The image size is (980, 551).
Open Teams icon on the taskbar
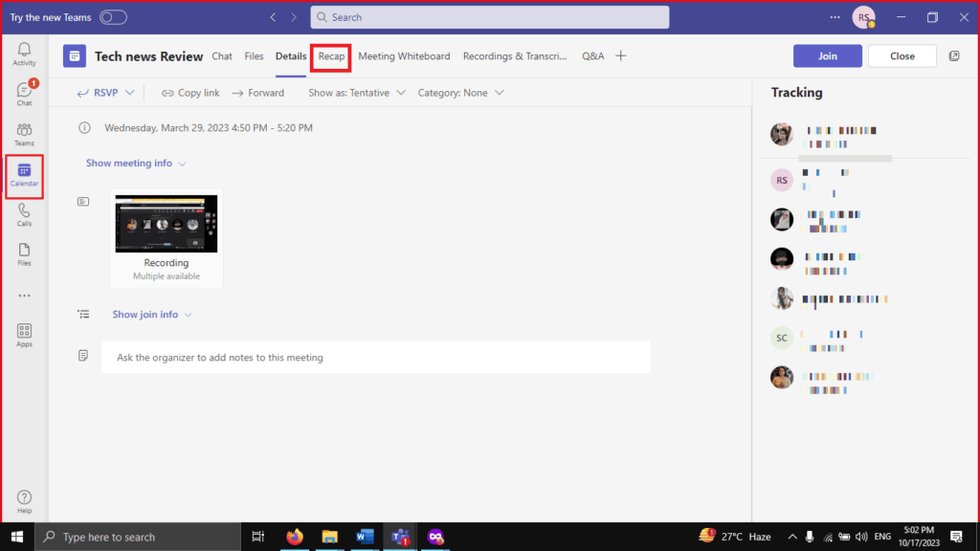[400, 537]
